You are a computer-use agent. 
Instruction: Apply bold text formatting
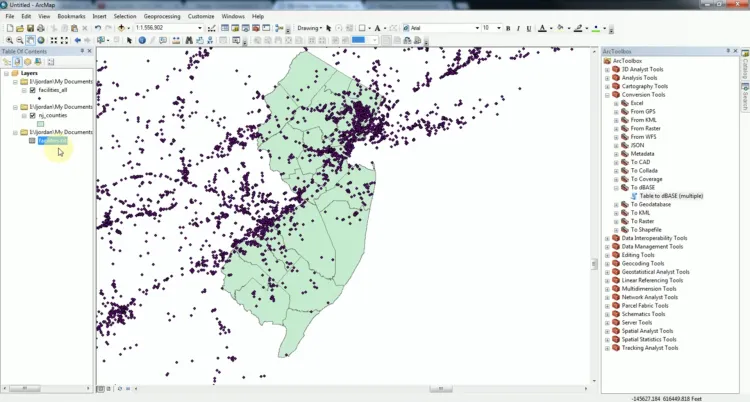tap(508, 28)
